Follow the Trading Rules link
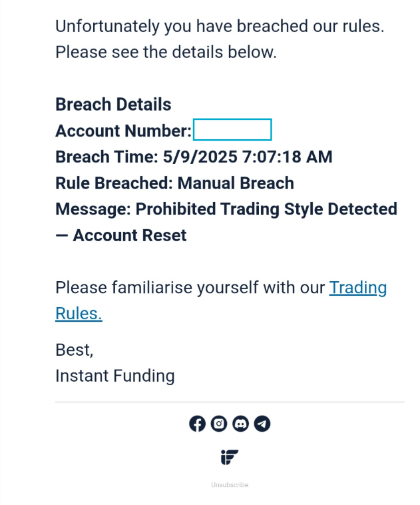The height and width of the screenshot is (505, 420). (357, 288)
